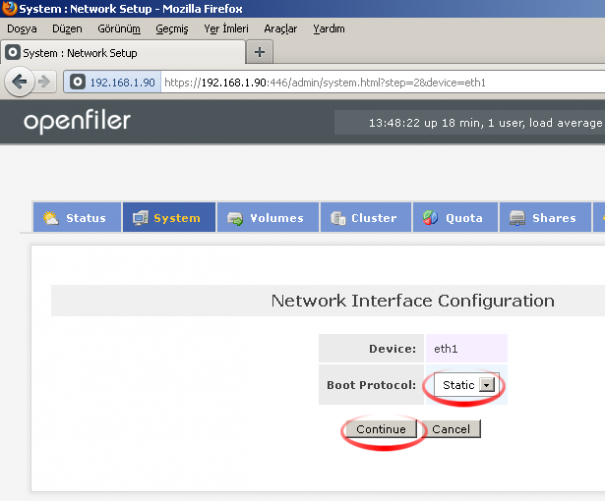Select the System : Network Setup browser tab
This screenshot has width=605, height=501.
click(x=123, y=52)
